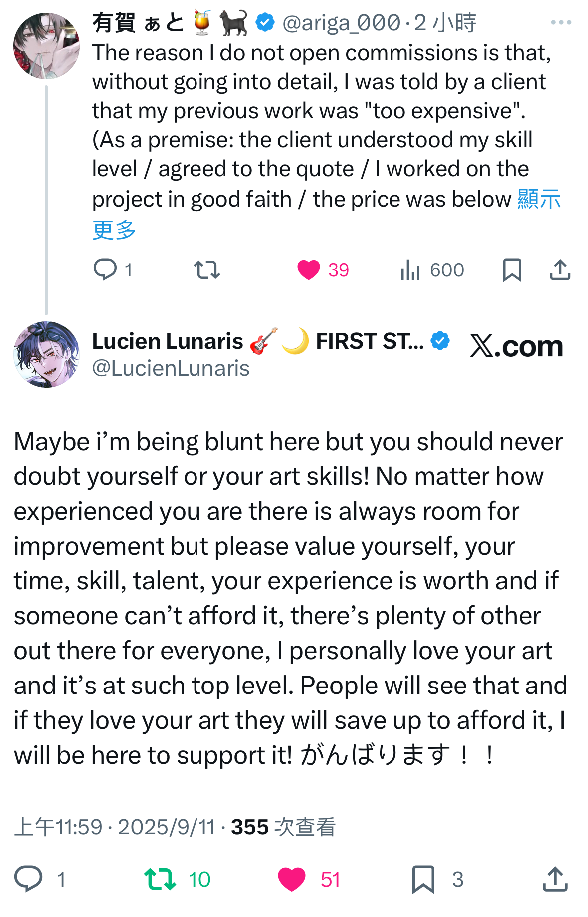The height and width of the screenshot is (917, 588).
Task: Expand tweet with 顯示更多 link
Action: click(539, 199)
